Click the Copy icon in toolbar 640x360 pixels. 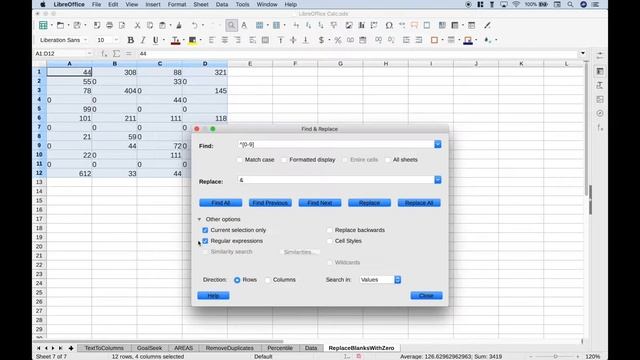coord(150,25)
